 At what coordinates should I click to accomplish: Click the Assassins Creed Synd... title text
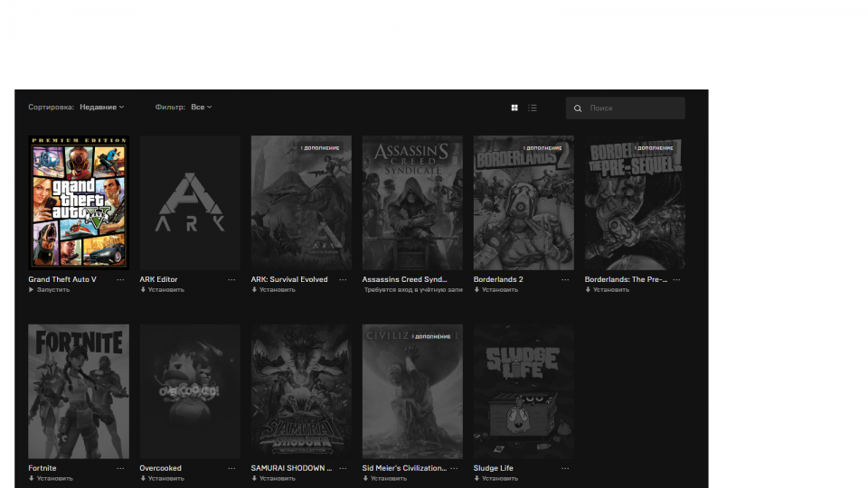click(405, 279)
